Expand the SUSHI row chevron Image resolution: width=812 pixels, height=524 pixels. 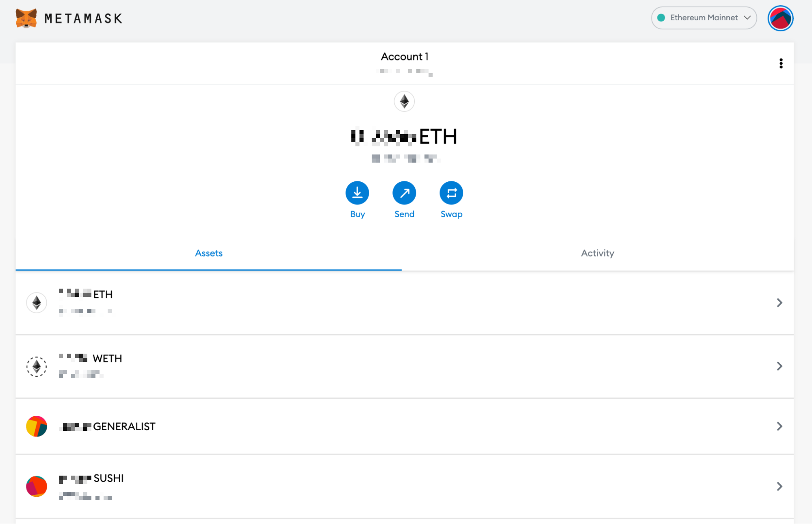pos(779,486)
